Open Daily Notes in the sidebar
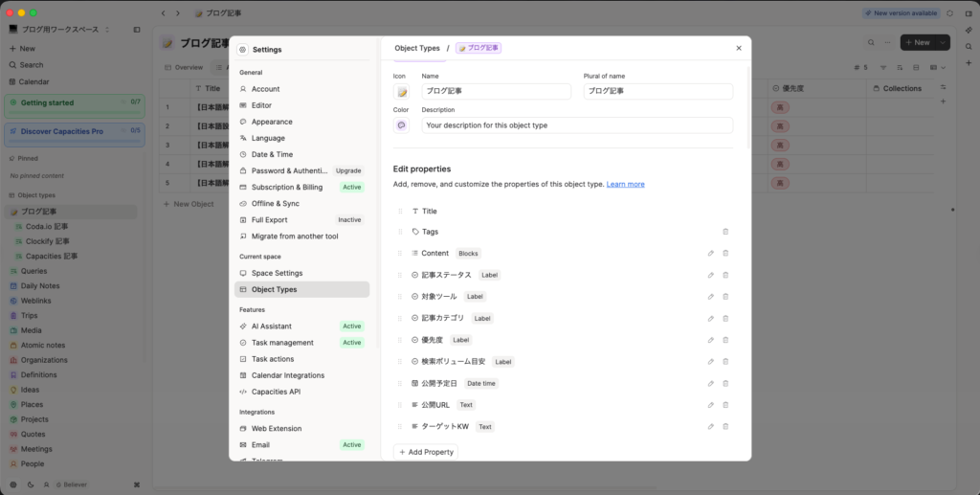The image size is (980, 495). (x=40, y=285)
